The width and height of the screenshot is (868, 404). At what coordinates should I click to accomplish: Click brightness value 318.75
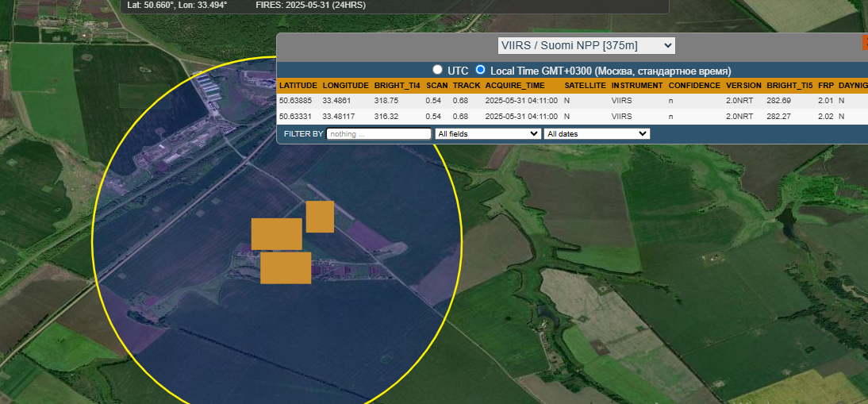[386, 101]
